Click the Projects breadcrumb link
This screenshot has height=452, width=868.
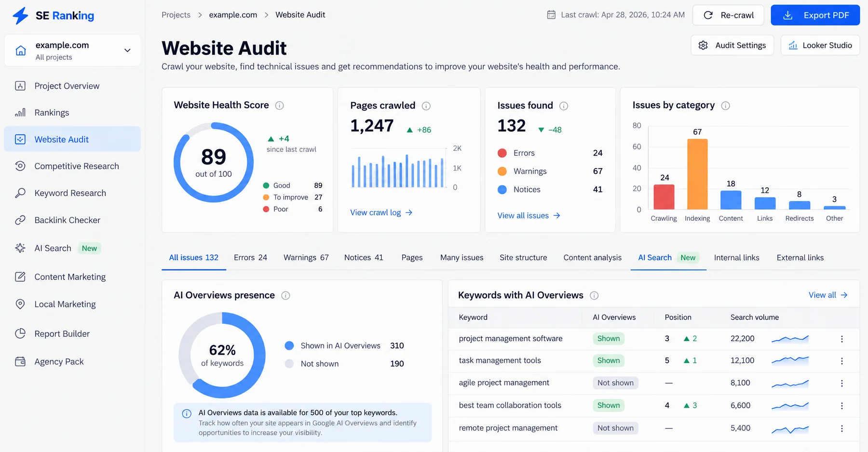176,15
